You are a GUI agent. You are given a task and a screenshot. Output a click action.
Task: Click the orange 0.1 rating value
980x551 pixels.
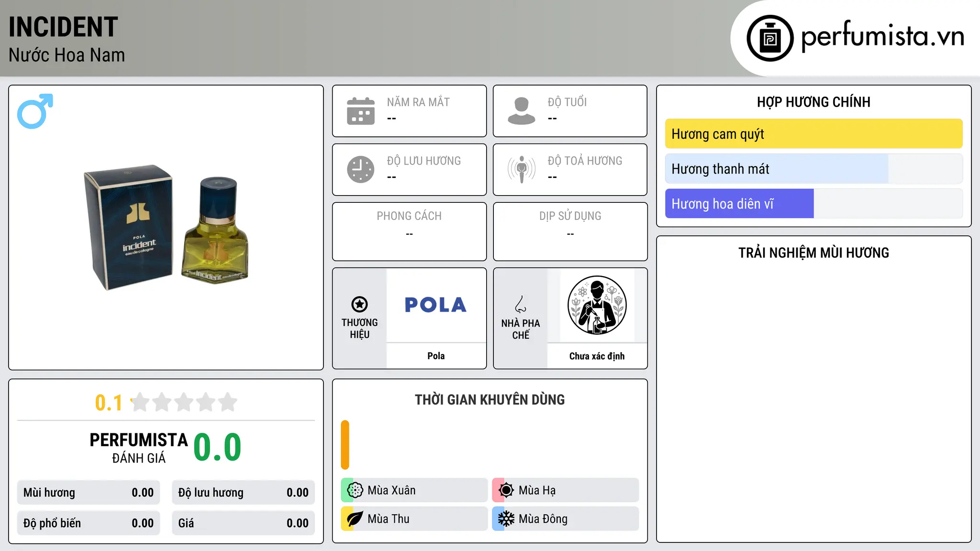click(x=109, y=403)
